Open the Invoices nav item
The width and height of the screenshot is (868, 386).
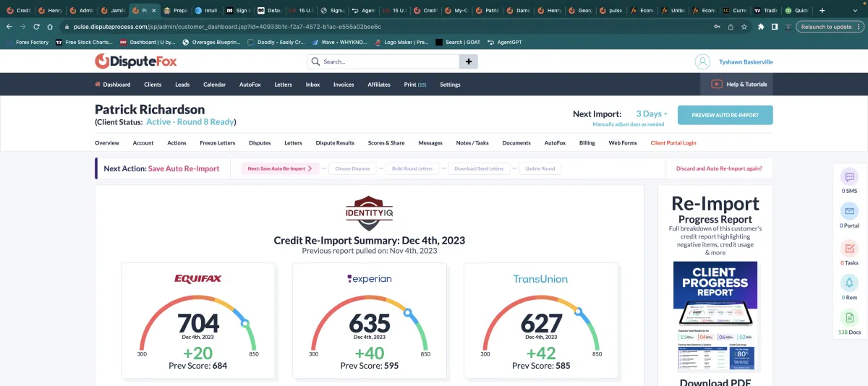(344, 85)
